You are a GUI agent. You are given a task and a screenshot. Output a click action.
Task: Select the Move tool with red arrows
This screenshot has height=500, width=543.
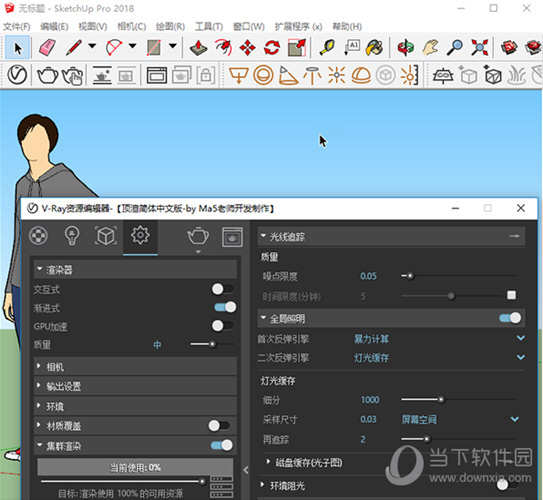tap(247, 47)
